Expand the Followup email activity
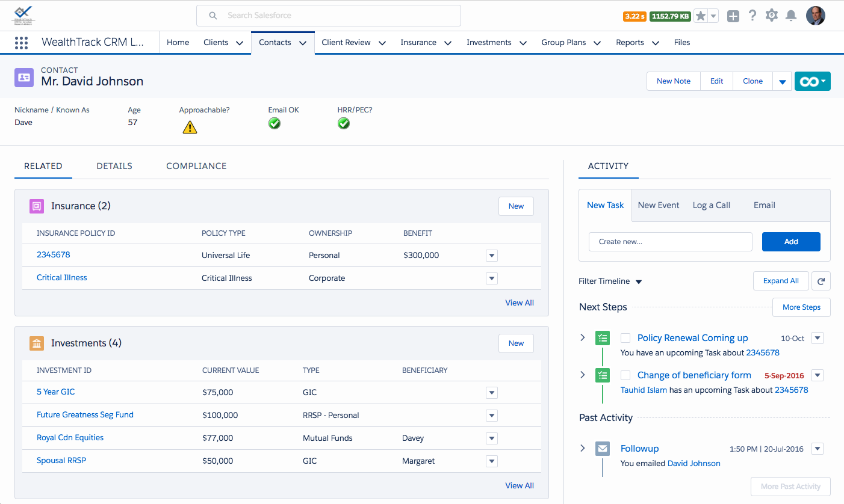This screenshot has width=844, height=504. point(582,448)
